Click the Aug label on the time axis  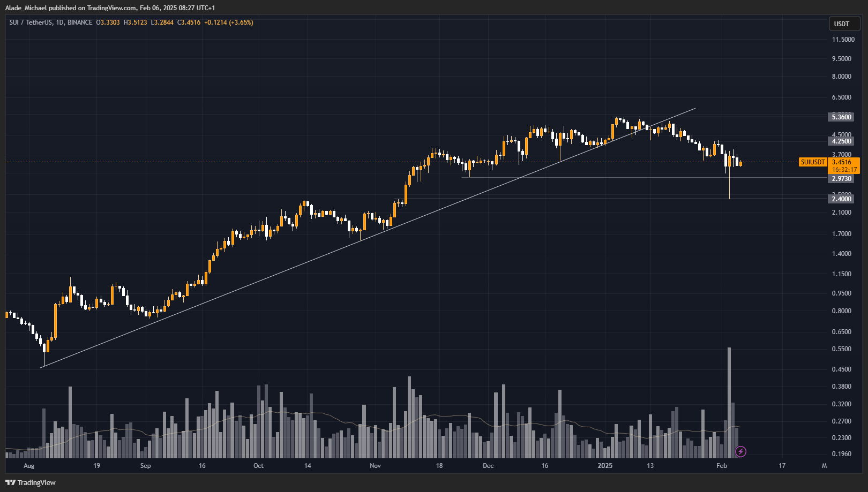pos(29,466)
